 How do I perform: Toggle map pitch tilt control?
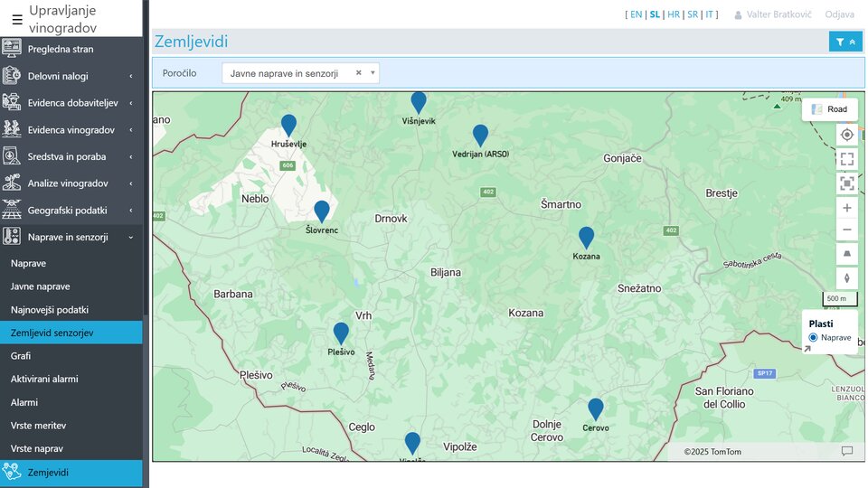point(846,255)
